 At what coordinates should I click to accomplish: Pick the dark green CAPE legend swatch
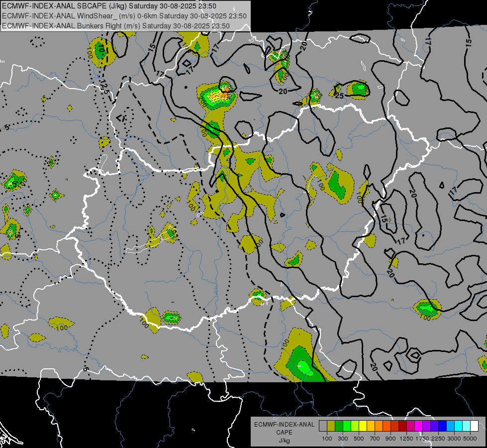tap(339, 426)
